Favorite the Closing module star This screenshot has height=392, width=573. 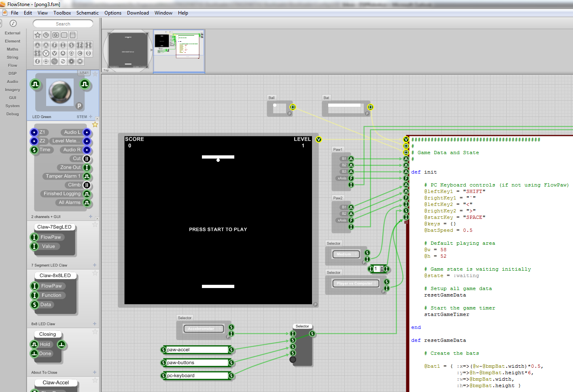95,332
